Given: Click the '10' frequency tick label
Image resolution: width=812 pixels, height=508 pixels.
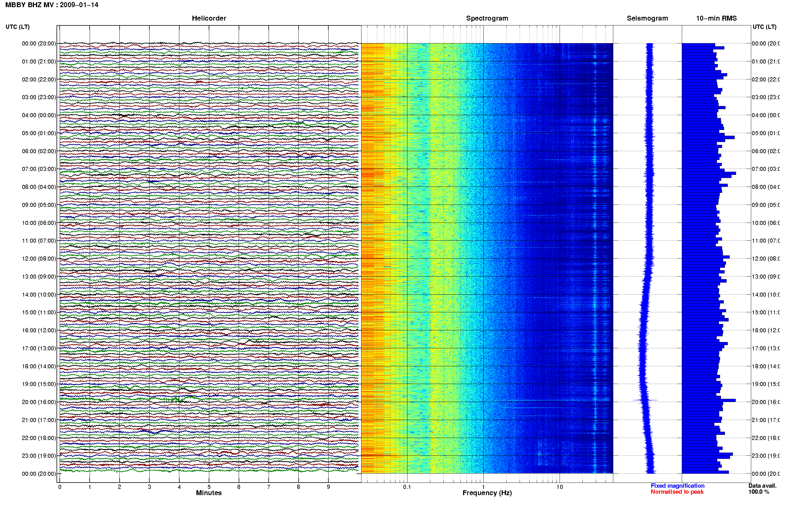Looking at the screenshot, I should (560, 487).
